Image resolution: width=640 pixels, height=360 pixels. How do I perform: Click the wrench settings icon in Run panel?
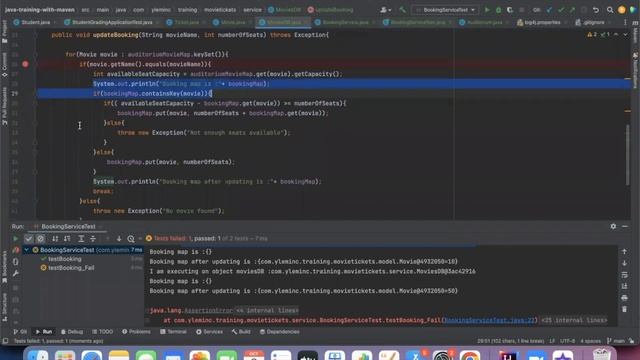pos(16,273)
